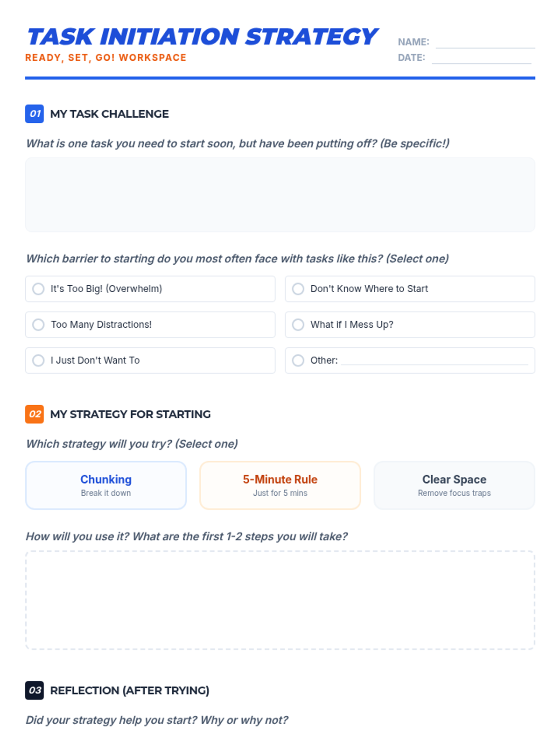Click the Name input line
The image size is (560, 747).
point(485,42)
